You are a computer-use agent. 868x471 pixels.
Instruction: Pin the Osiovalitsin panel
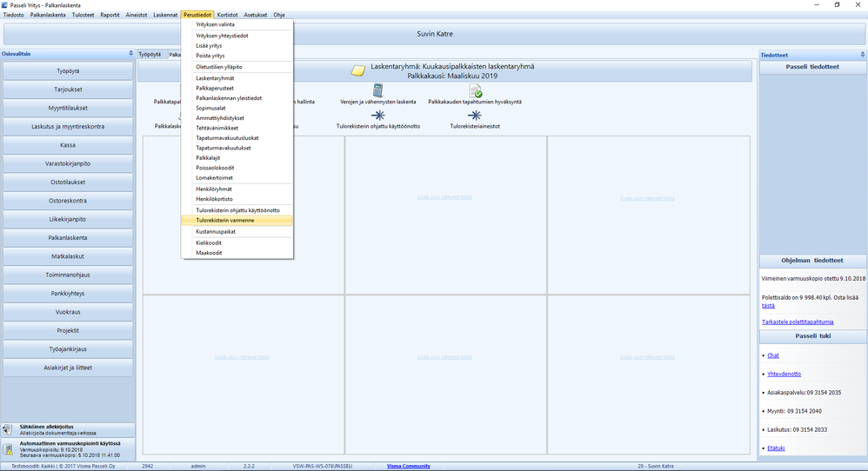pyautogui.click(x=131, y=54)
